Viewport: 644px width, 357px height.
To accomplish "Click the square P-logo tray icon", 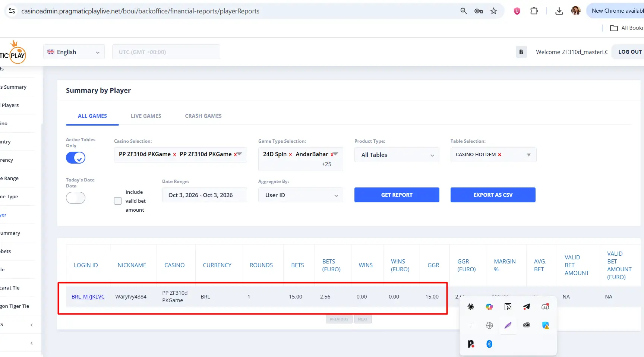I will (x=508, y=307).
